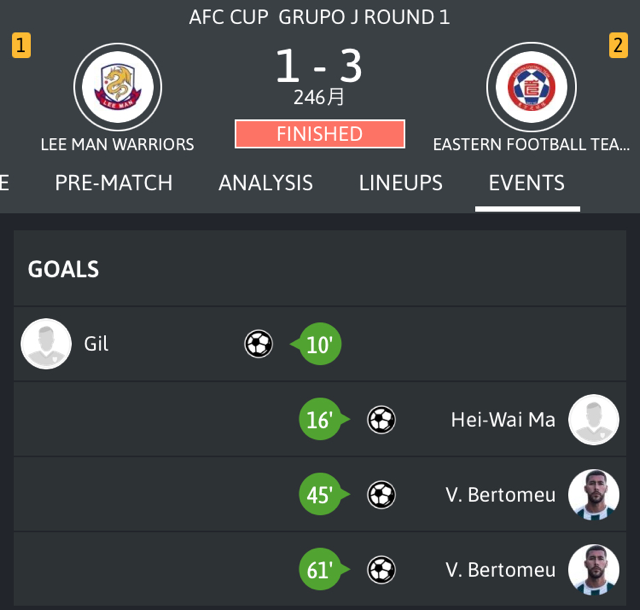
Task: Open the Eastern Football Team crest
Action: tap(531, 87)
